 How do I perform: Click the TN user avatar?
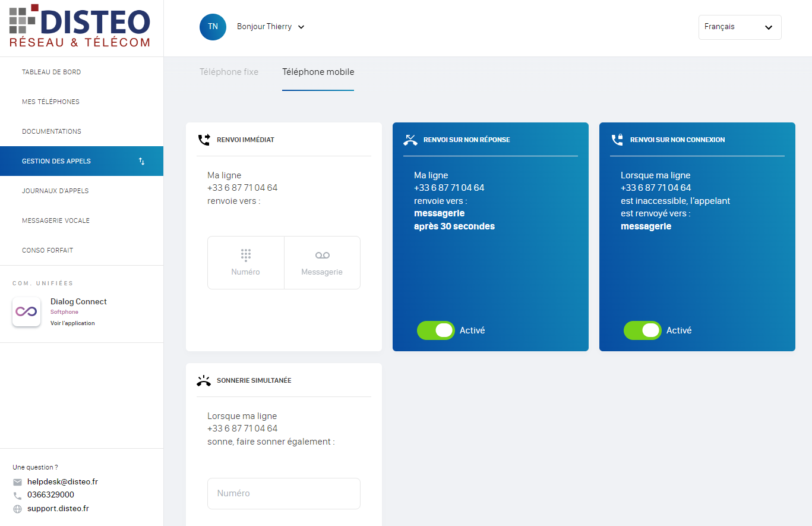[x=213, y=27]
